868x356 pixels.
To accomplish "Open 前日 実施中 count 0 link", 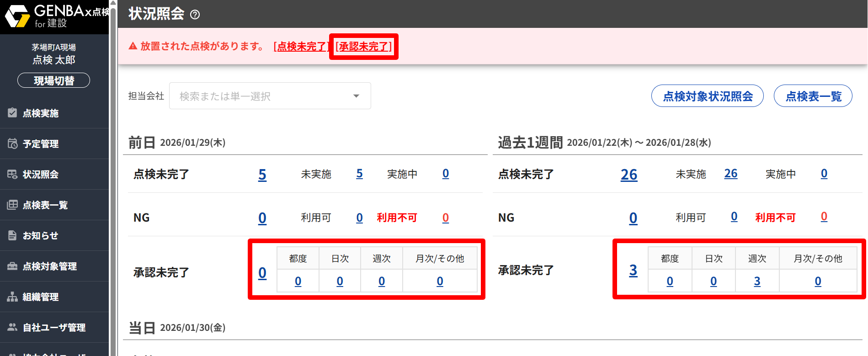I will [x=446, y=174].
